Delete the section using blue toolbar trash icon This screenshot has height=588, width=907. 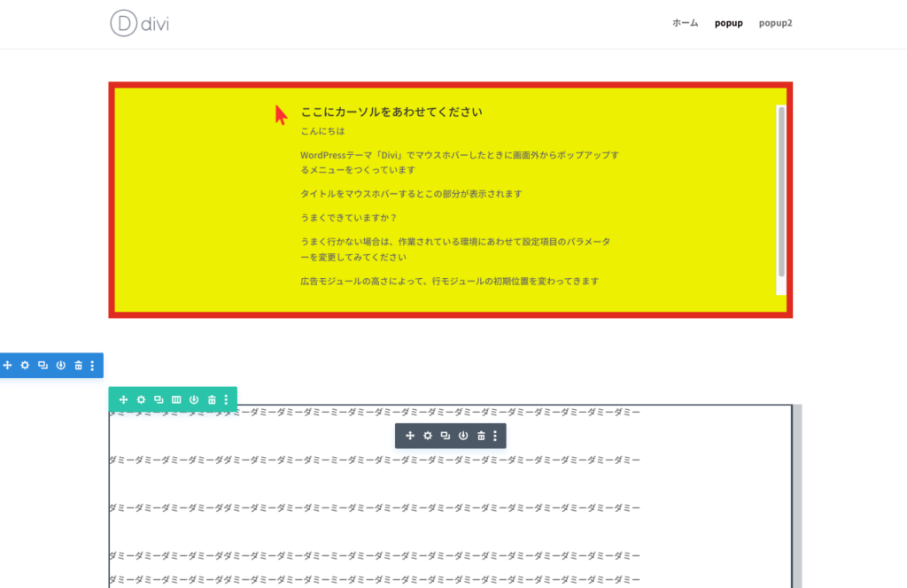coord(78,365)
